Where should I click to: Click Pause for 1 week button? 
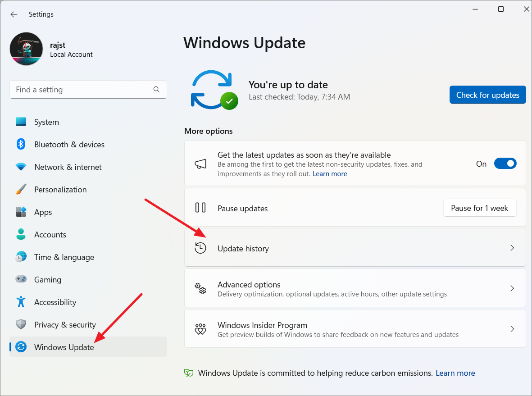[479, 208]
